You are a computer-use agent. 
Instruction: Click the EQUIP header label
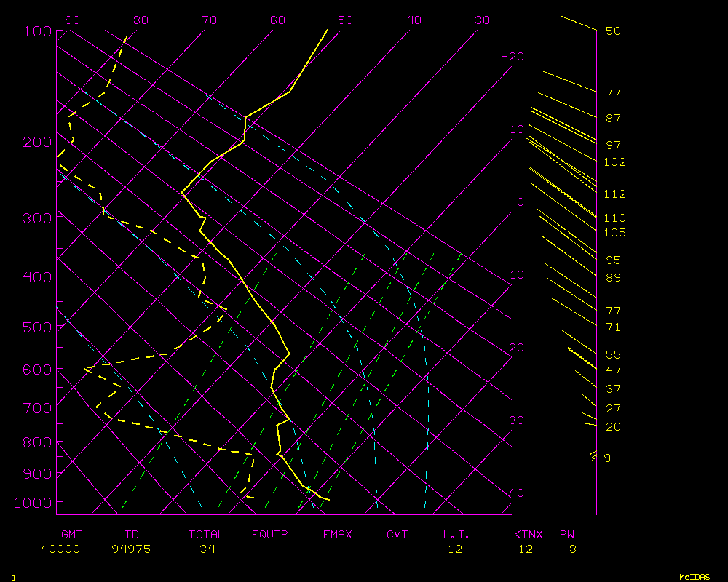(269, 535)
